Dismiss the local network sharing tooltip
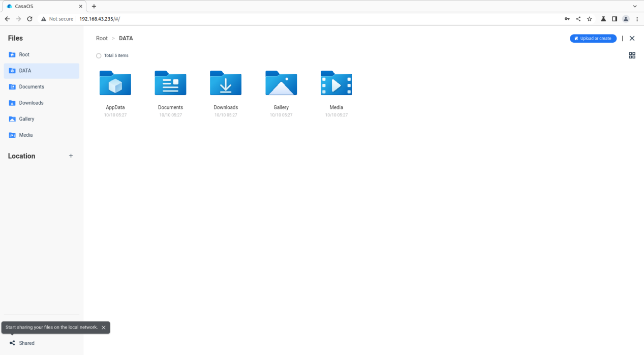The image size is (644, 355). tap(104, 328)
